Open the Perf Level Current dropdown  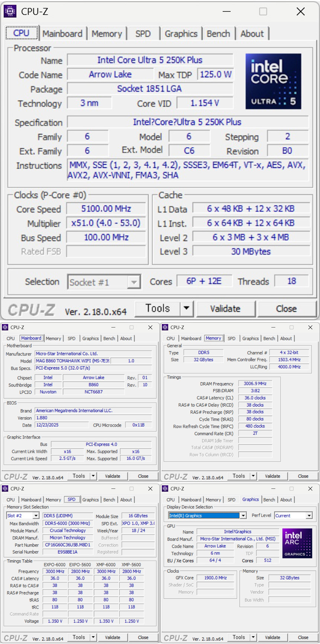click(309, 516)
